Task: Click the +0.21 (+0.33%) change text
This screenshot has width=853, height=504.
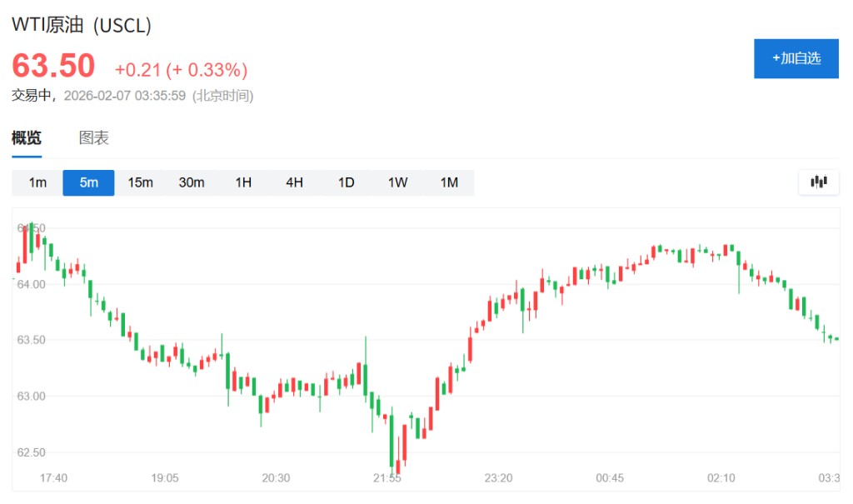Action: [181, 69]
